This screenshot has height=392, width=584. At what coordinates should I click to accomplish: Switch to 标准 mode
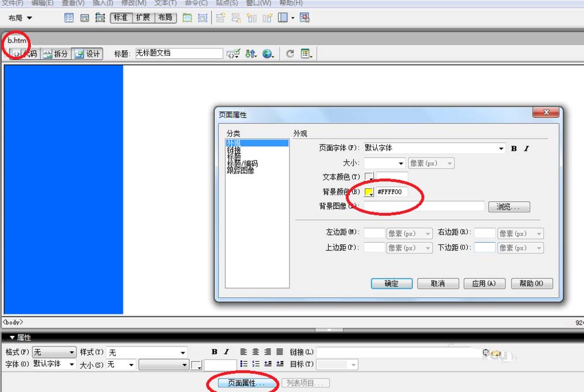[x=121, y=17]
